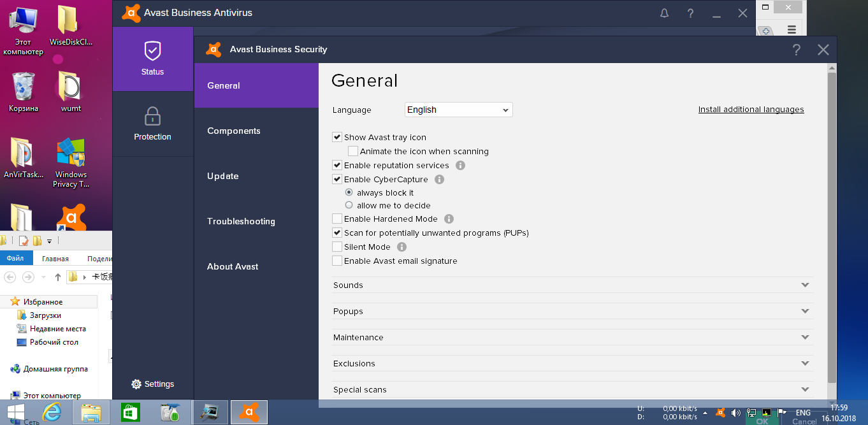Open the Этот компьютер desktop icon
The height and width of the screenshot is (425, 868).
[x=22, y=31]
